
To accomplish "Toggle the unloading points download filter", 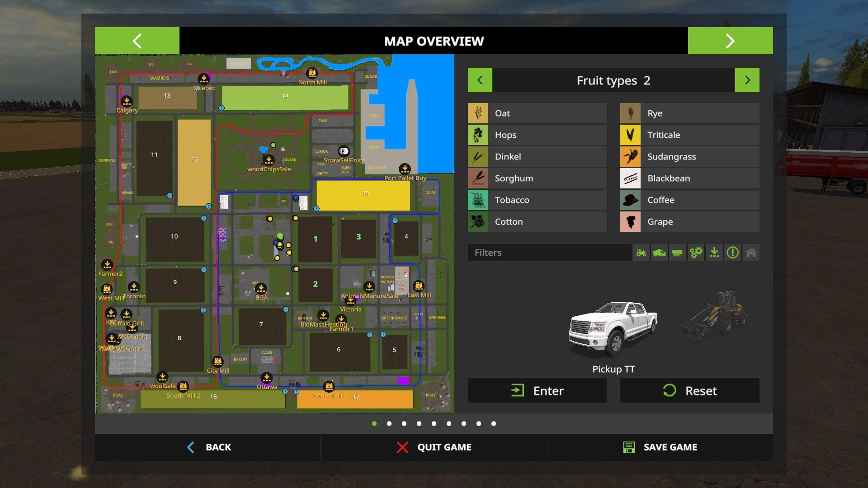I will click(714, 253).
